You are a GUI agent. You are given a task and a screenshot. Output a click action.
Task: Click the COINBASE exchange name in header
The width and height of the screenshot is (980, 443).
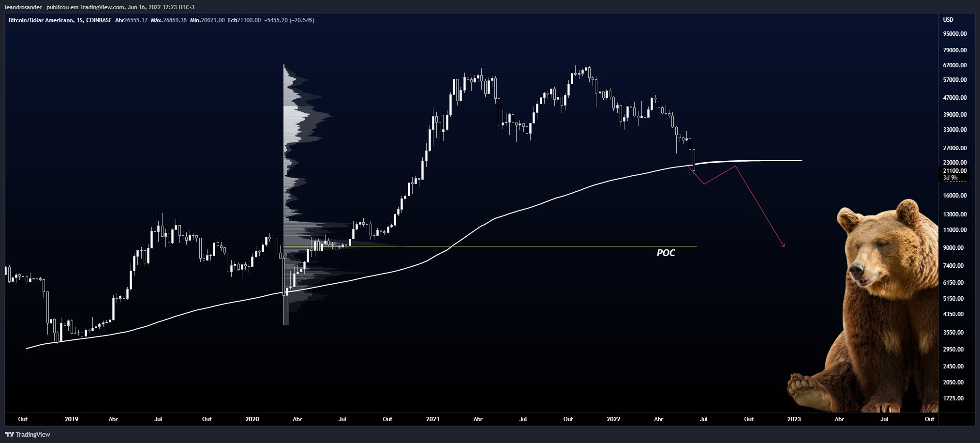tap(99, 20)
